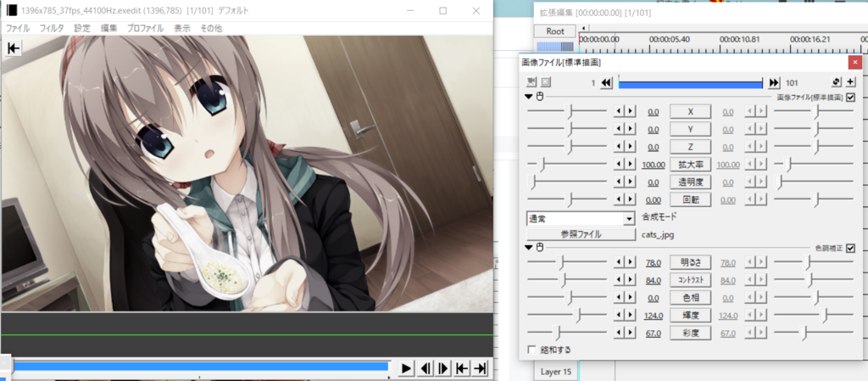This screenshot has width=868, height=381.
Task: Decrease 明るさ value with left-side left arrow
Action: pyautogui.click(x=619, y=262)
